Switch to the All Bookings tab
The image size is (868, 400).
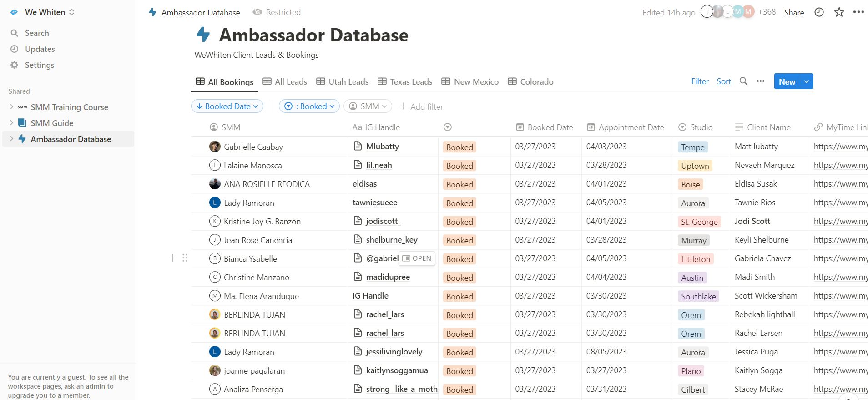click(225, 82)
